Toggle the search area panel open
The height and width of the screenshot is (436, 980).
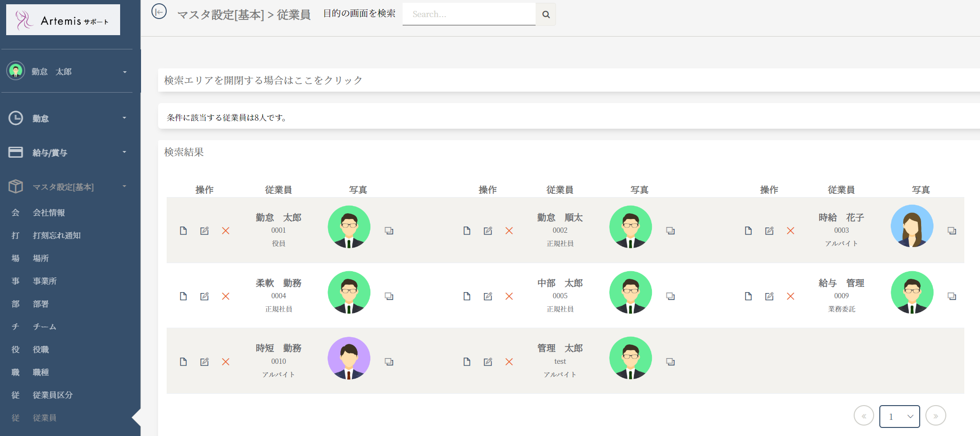coord(264,80)
